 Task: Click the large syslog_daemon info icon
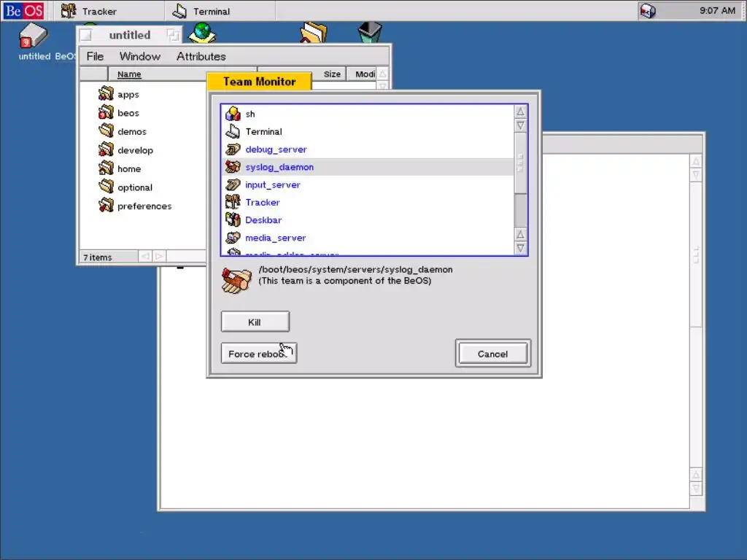point(236,281)
